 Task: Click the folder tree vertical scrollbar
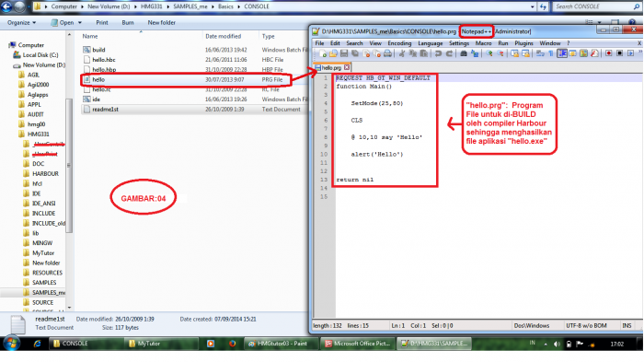click(x=69, y=170)
